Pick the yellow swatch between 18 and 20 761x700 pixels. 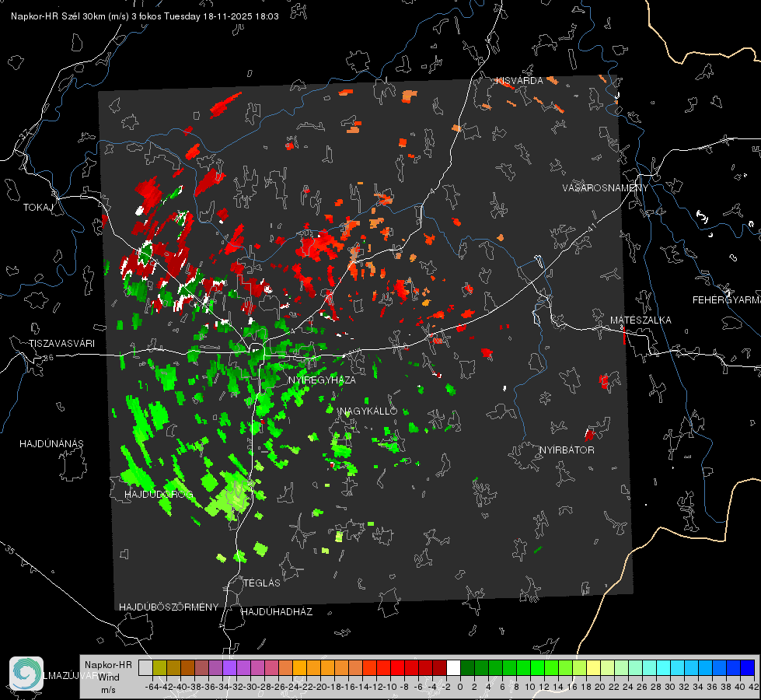click(593, 667)
